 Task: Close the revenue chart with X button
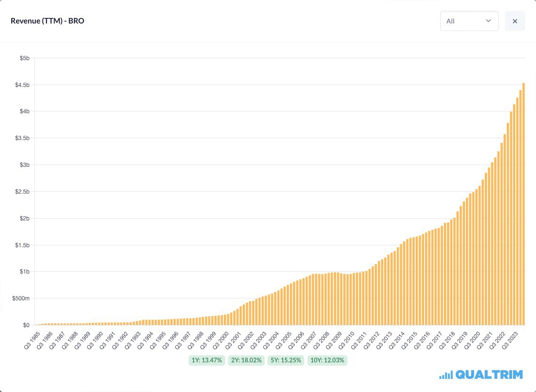(x=515, y=21)
